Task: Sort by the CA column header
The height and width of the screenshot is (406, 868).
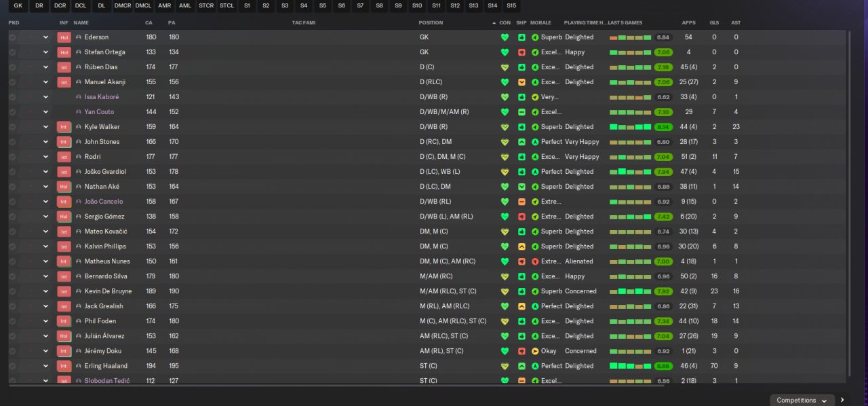Action: pos(149,22)
